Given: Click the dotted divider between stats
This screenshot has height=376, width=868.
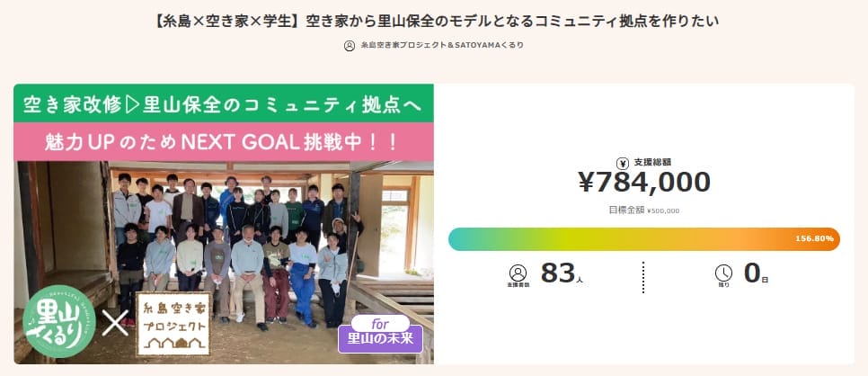Looking at the screenshot, I should pyautogui.click(x=643, y=277).
